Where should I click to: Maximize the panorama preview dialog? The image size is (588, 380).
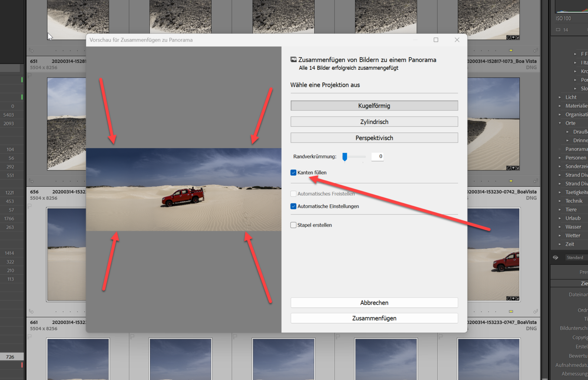pos(436,40)
